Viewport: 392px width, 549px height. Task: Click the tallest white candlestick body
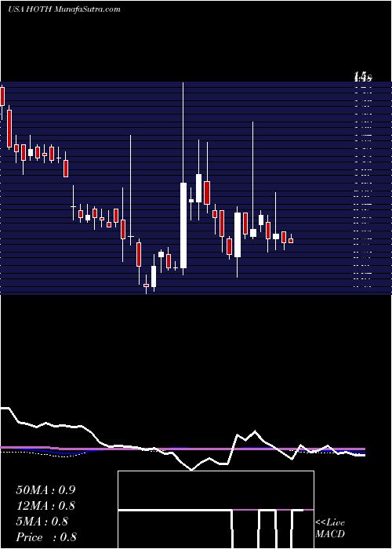tap(183, 226)
